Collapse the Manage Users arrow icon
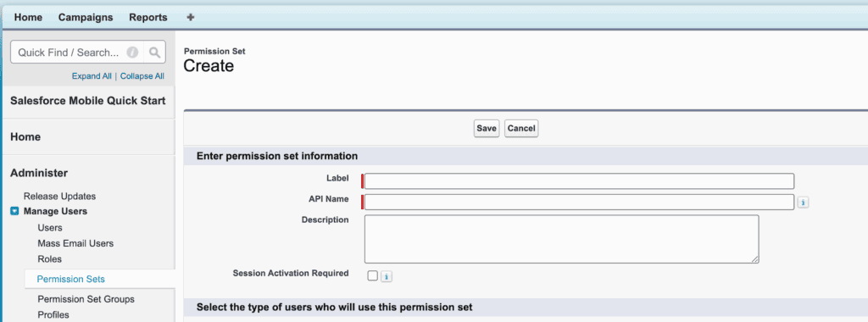Screen dimensions: 868x322 15,211
